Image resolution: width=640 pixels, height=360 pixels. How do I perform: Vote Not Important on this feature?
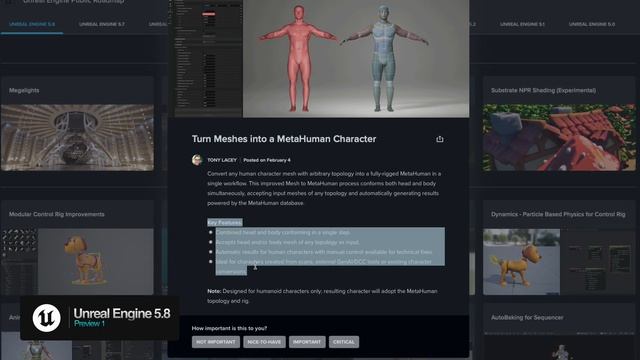(x=216, y=342)
